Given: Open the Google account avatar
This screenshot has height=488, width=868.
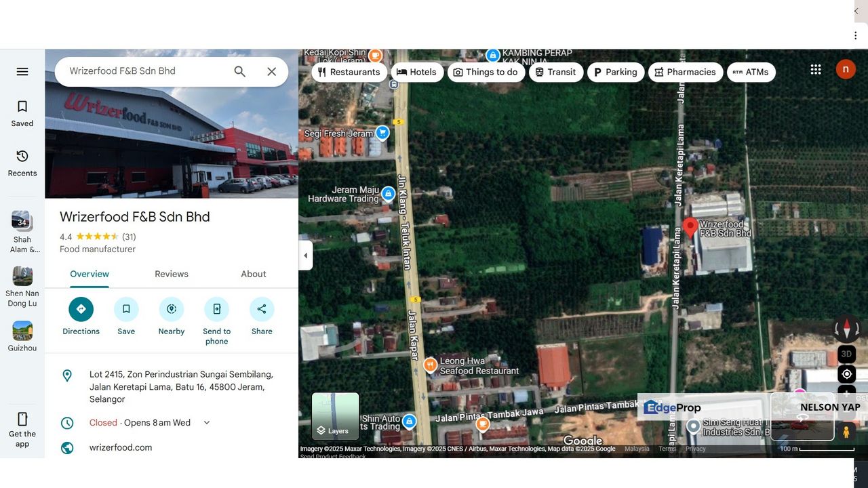Looking at the screenshot, I should tap(846, 69).
